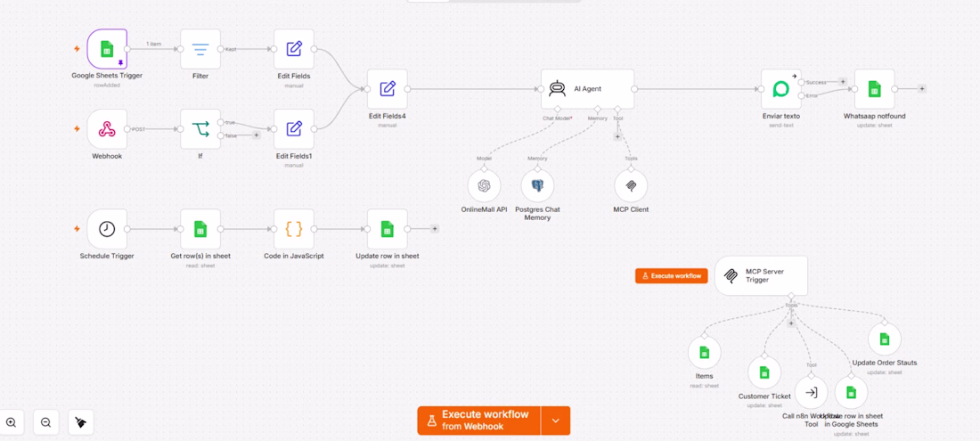The height and width of the screenshot is (441, 980).
Task: Select the Enviar texto node
Action: point(781,89)
